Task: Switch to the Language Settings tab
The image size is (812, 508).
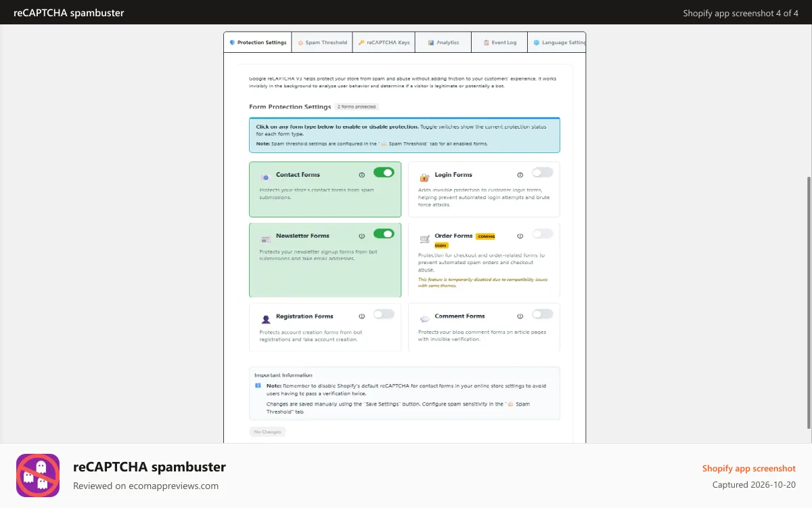Action: 557,42
